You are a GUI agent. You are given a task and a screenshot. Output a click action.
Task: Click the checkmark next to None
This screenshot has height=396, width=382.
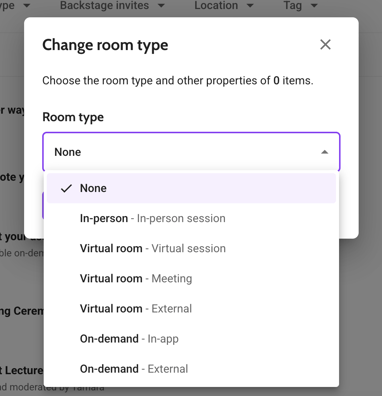[66, 188]
